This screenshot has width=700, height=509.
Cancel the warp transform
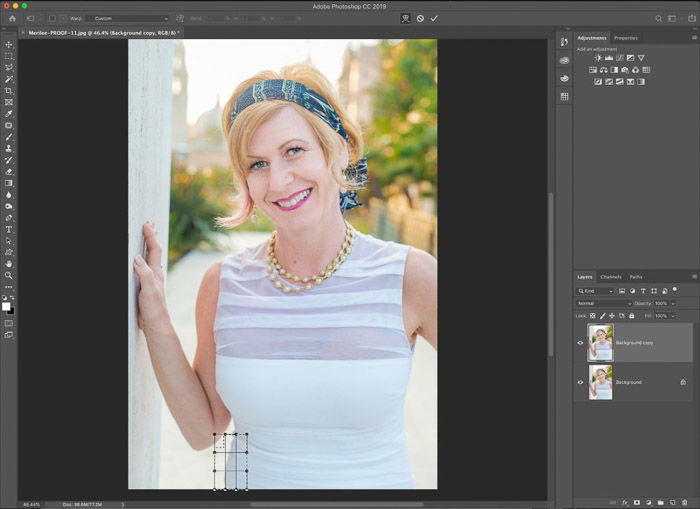pyautogui.click(x=420, y=18)
